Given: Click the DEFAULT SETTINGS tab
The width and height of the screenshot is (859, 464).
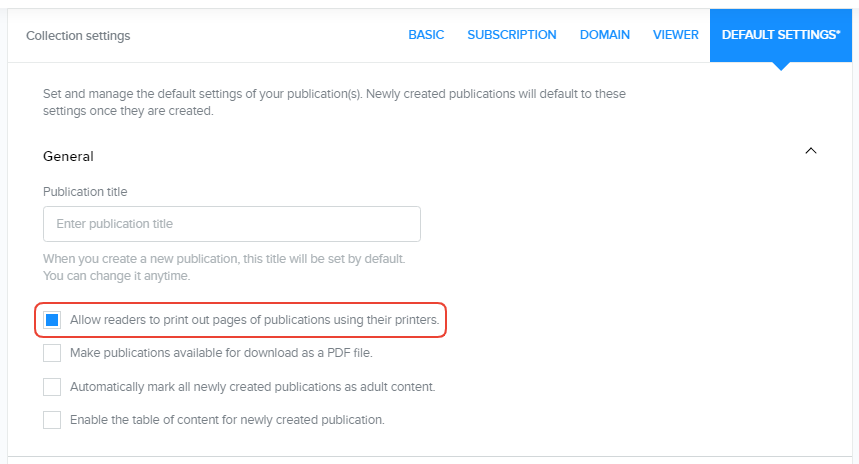Looking at the screenshot, I should [780, 35].
